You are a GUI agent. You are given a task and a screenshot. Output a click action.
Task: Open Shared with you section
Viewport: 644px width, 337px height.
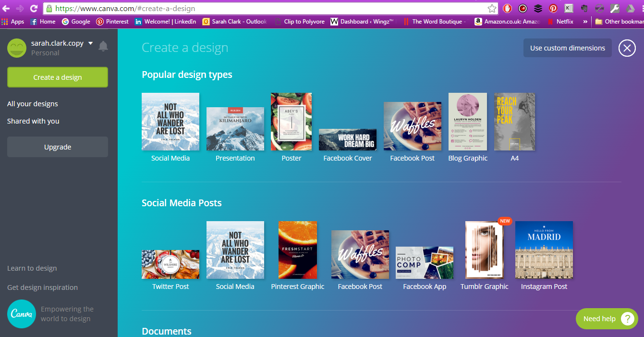33,121
